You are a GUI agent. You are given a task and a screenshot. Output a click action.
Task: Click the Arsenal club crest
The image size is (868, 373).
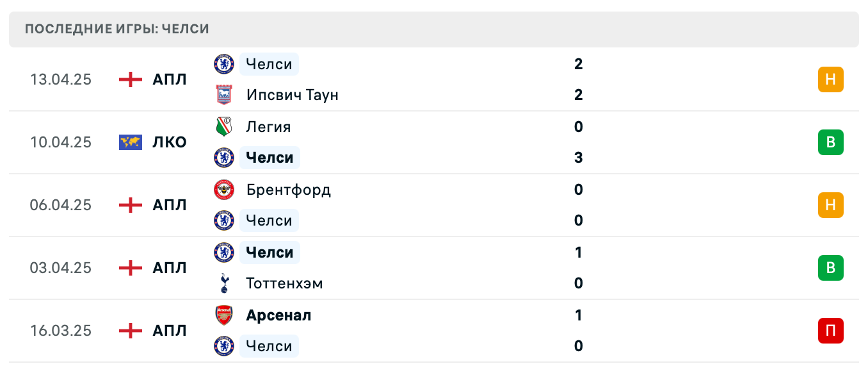click(x=224, y=315)
